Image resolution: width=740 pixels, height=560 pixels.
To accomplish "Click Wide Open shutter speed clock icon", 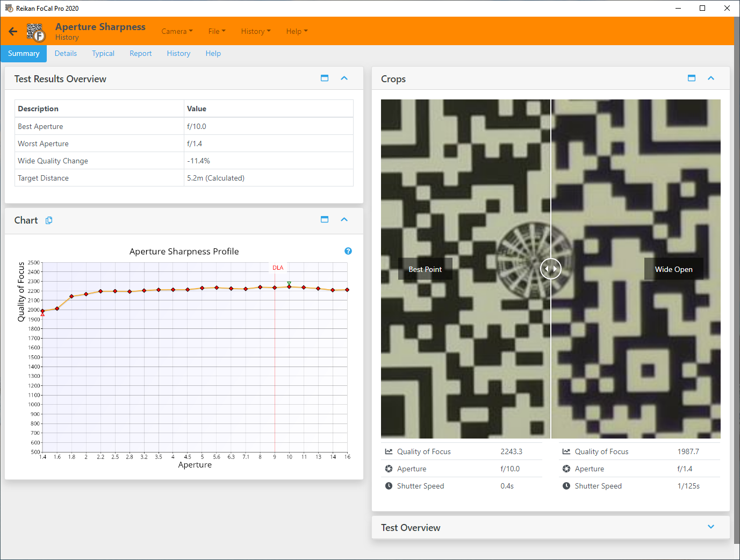I will coord(566,486).
